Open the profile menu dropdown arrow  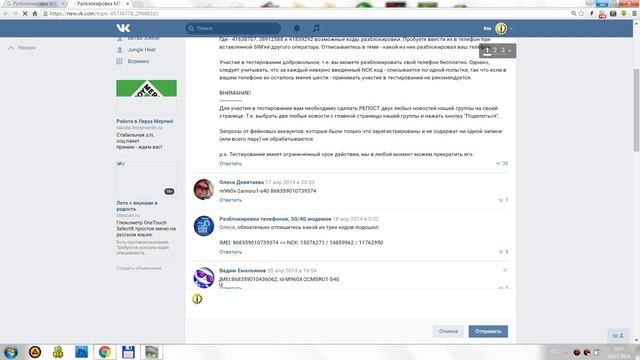(x=511, y=29)
